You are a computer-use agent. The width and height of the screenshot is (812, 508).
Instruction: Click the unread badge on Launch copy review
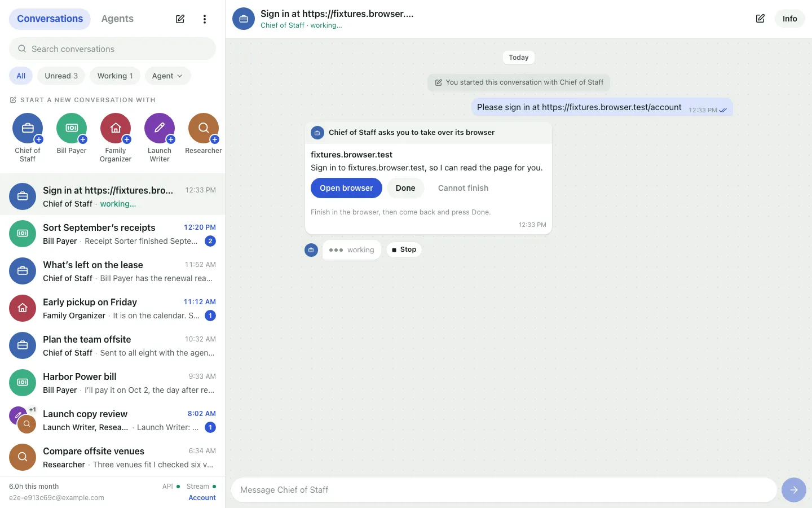click(x=210, y=427)
